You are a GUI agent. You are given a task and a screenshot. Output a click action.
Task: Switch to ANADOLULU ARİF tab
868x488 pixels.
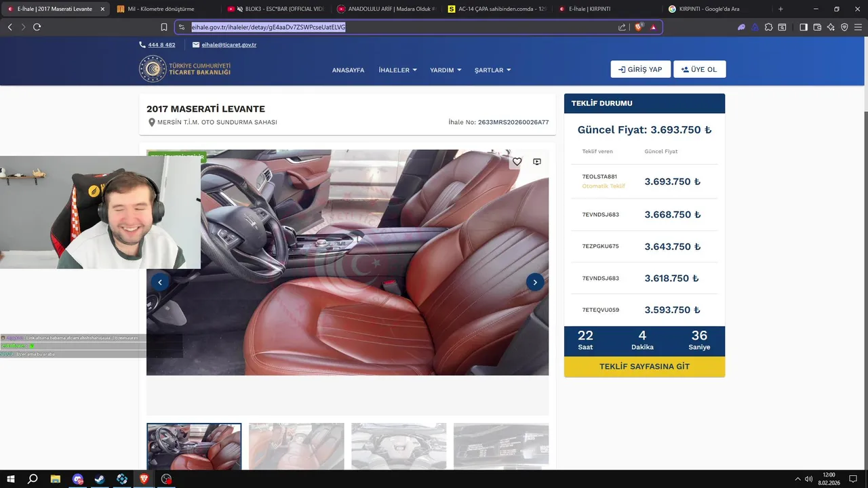386,9
